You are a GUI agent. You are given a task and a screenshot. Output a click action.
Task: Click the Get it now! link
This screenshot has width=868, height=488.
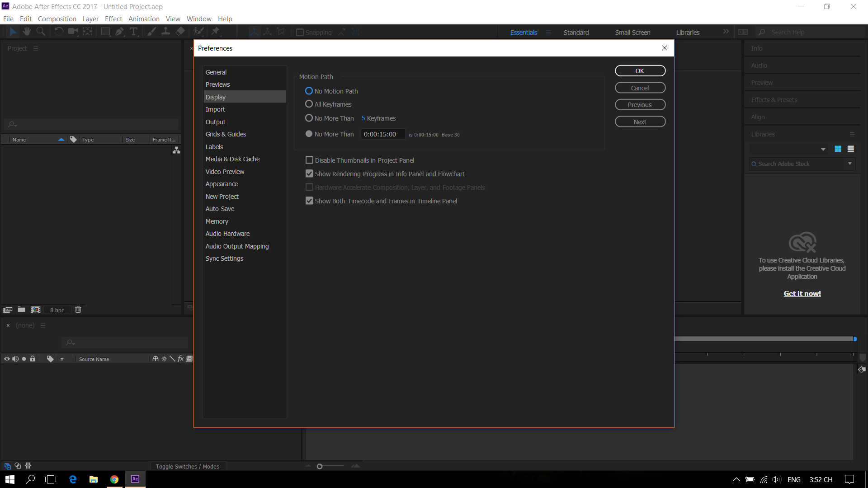pyautogui.click(x=802, y=294)
